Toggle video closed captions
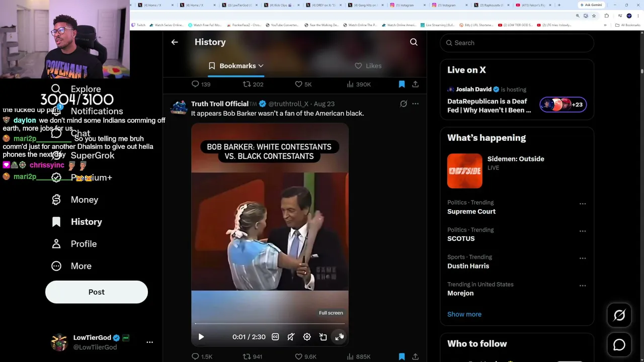The width and height of the screenshot is (644, 362). [275, 337]
